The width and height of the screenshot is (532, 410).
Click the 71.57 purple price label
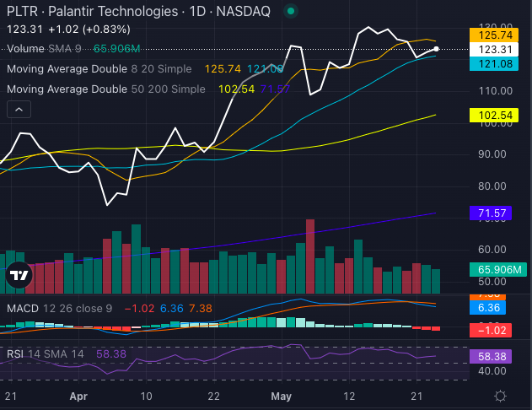491,213
